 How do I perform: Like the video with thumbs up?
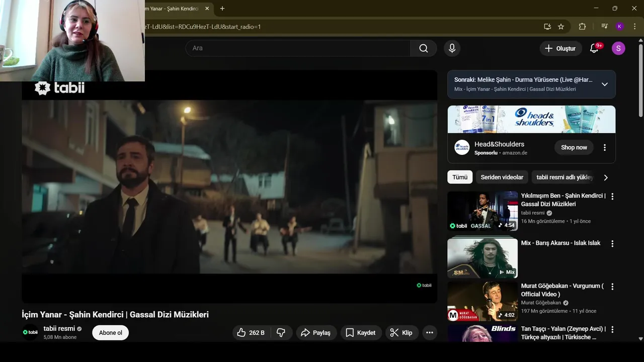click(252, 332)
